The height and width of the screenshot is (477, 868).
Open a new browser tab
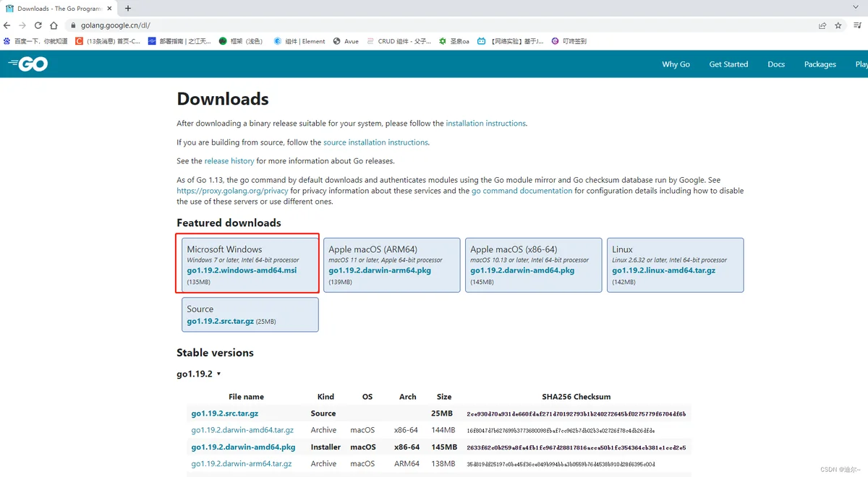pyautogui.click(x=128, y=9)
